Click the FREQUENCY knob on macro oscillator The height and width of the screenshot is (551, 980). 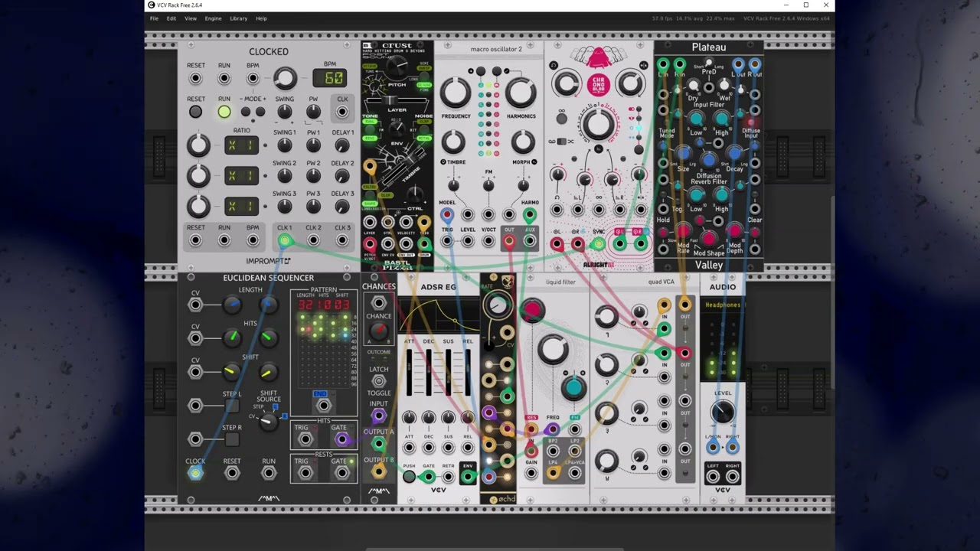click(x=456, y=93)
